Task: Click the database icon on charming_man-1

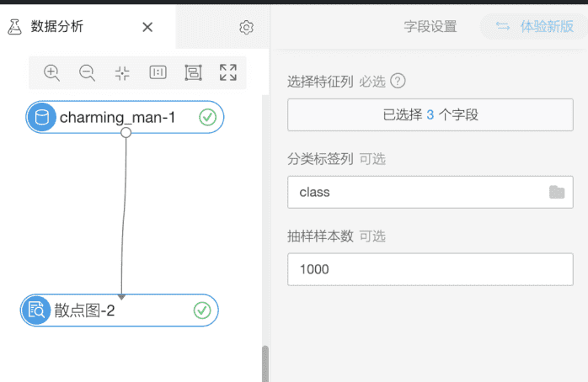Action: pos(41,118)
